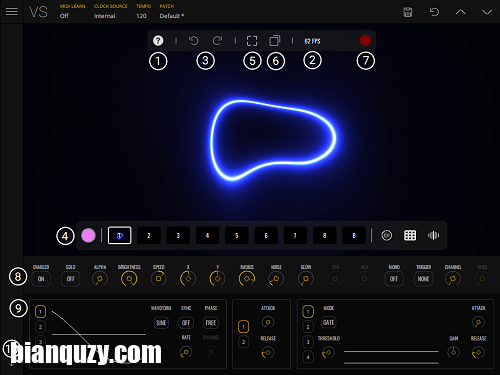Viewport: 500px width, 375px height.
Task: Start recording with the red button
Action: pyautogui.click(x=365, y=41)
